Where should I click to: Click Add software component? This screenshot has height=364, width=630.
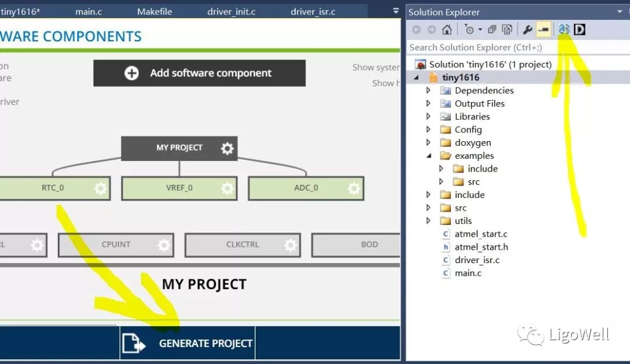199,73
